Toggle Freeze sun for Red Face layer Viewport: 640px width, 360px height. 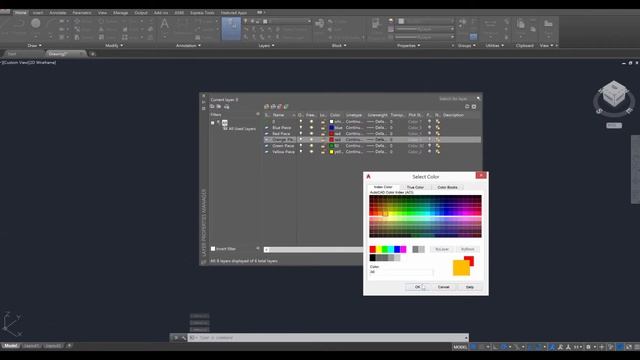point(311,133)
